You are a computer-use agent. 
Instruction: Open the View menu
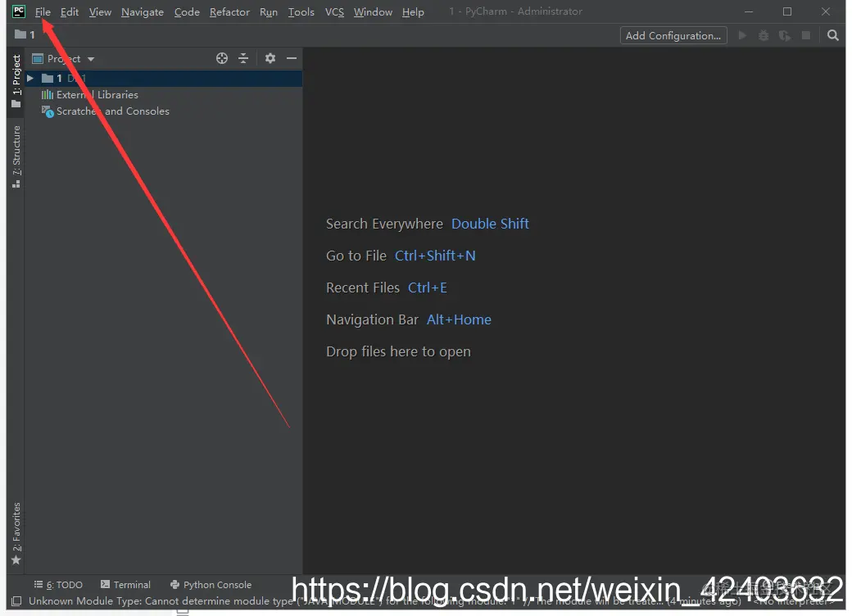100,12
